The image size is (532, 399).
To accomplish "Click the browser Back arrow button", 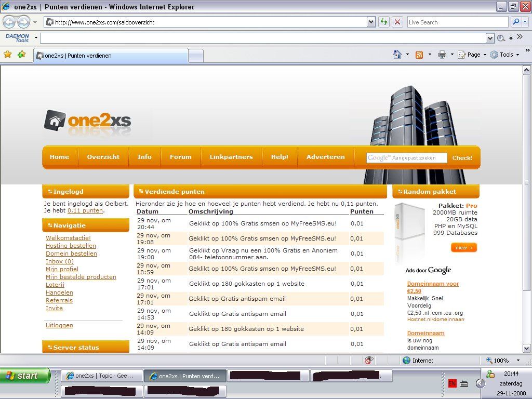I will [9, 22].
